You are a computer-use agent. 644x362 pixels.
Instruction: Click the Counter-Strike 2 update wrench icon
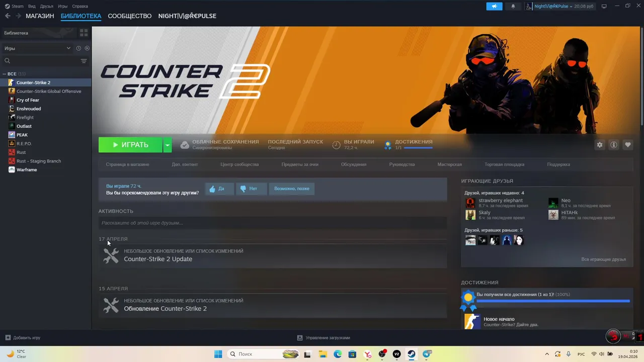pos(111,255)
